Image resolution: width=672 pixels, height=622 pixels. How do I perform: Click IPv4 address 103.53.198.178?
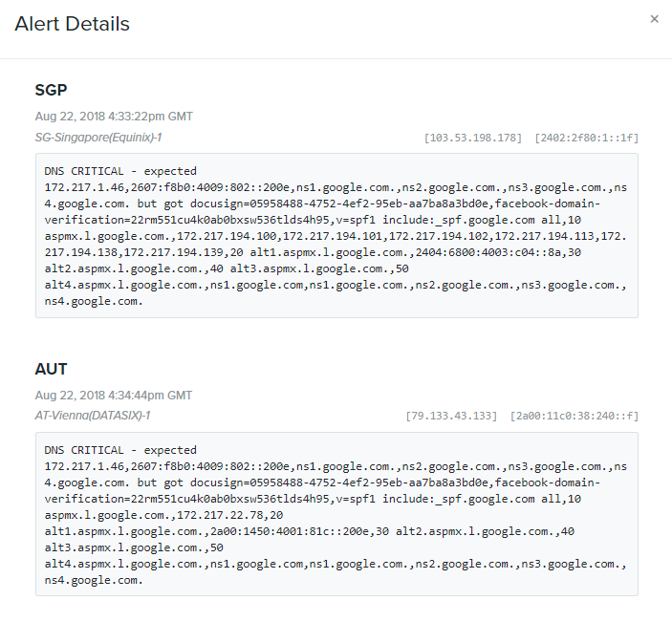pos(473,138)
